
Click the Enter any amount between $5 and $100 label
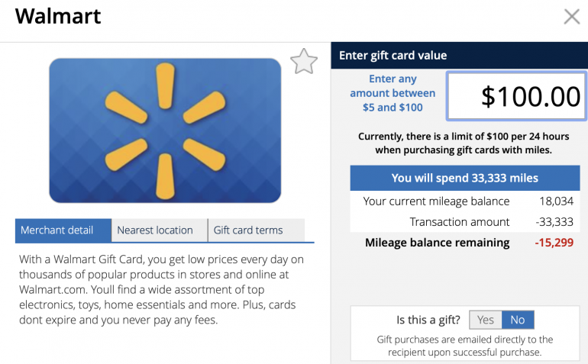tap(393, 93)
